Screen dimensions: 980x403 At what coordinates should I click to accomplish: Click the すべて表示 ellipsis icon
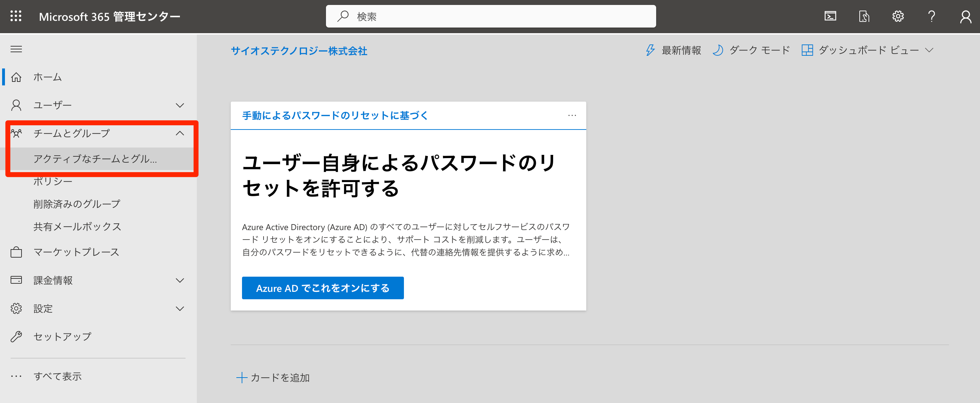click(16, 377)
